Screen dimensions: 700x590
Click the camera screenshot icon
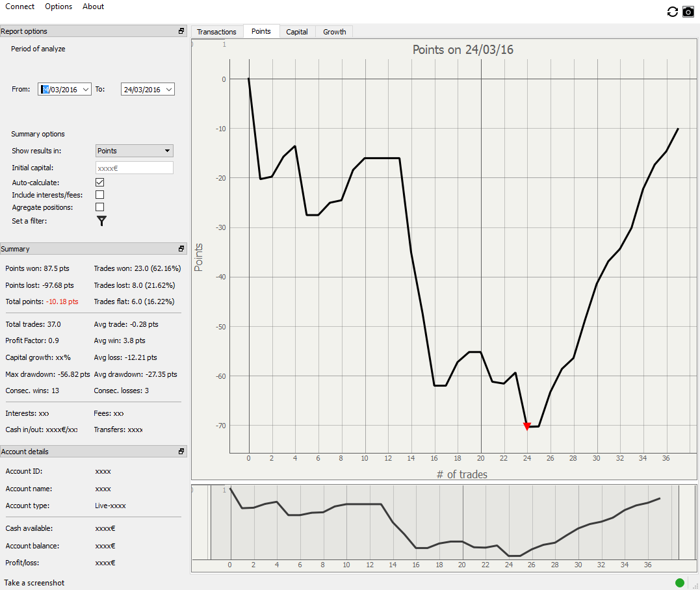(x=688, y=12)
